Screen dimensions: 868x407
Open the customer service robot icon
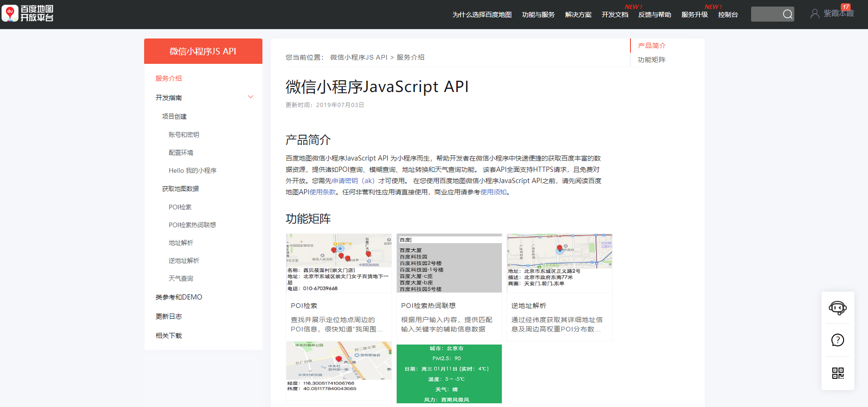tap(837, 308)
